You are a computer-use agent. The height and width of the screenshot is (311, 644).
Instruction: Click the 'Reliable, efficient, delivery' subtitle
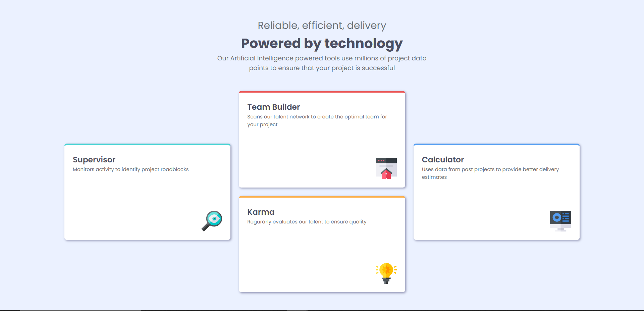[x=322, y=25]
